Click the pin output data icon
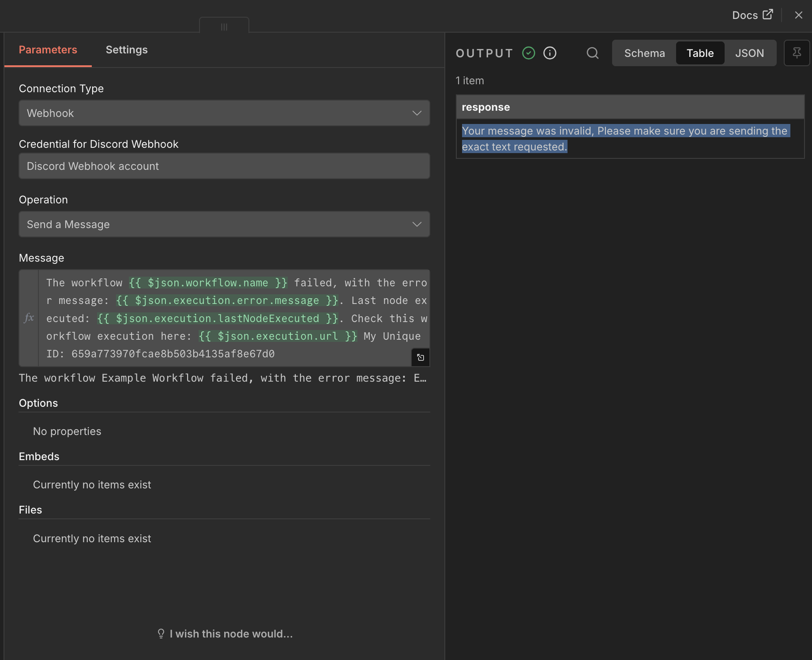 click(797, 53)
